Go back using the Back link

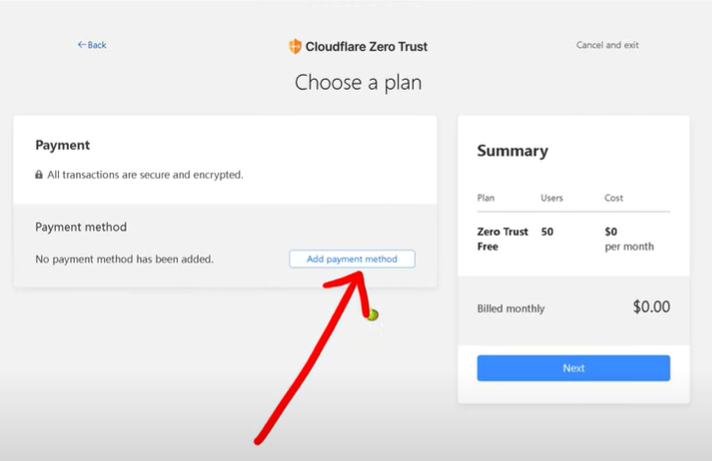pyautogui.click(x=92, y=45)
